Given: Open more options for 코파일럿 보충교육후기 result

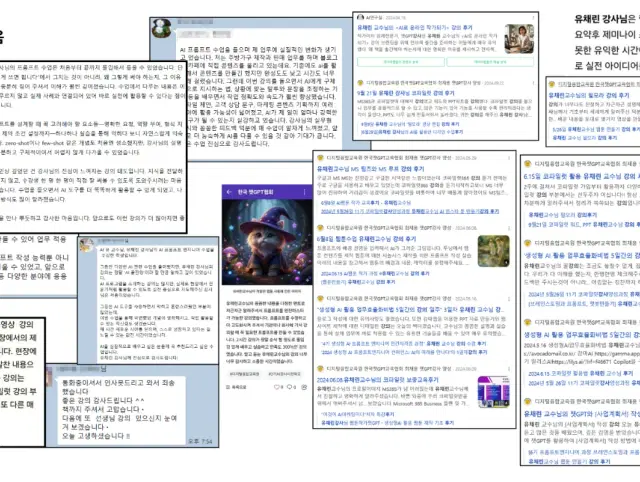Looking at the screenshot, I should point(509,369).
